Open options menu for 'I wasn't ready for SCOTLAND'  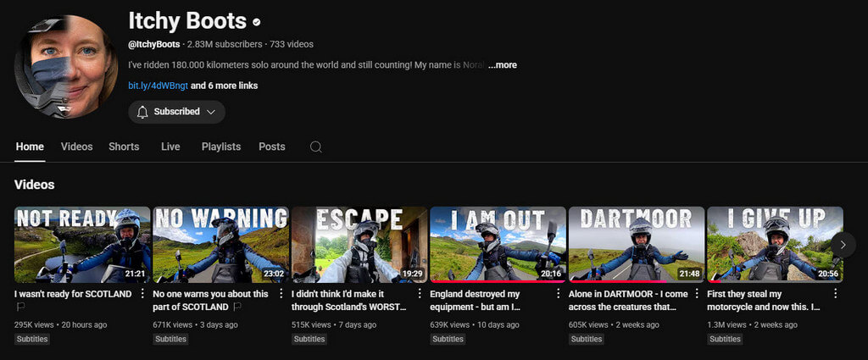coord(142,294)
